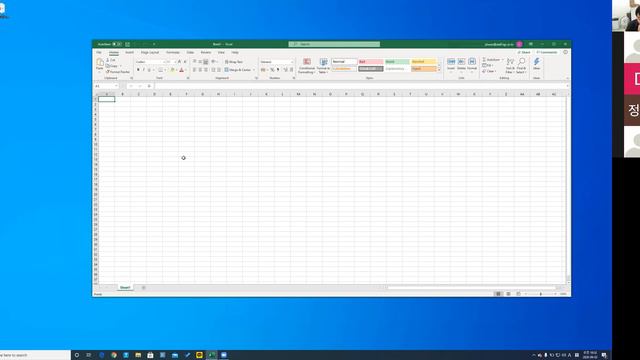Middle align cell contents

200,62
